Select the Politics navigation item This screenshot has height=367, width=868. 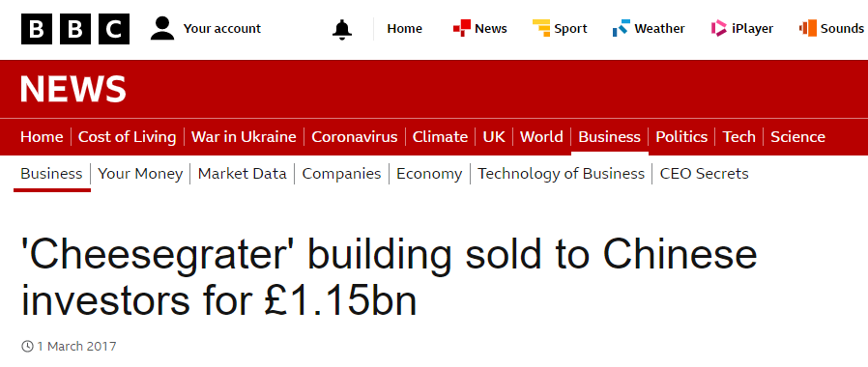681,137
